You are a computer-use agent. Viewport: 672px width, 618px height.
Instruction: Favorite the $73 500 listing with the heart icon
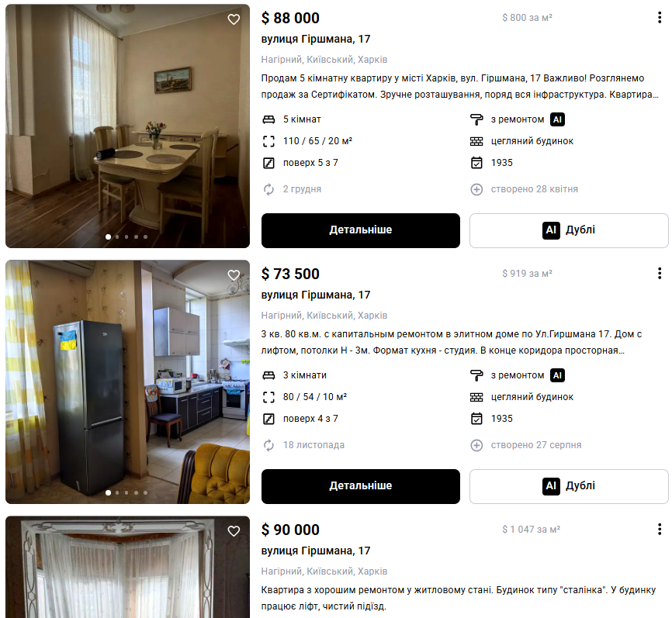(234, 275)
